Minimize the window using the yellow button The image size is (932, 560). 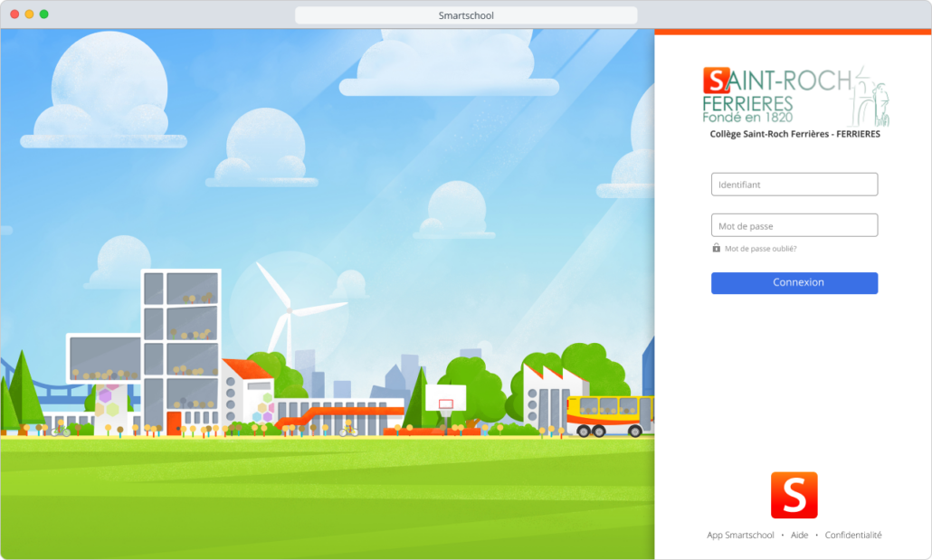point(30,14)
